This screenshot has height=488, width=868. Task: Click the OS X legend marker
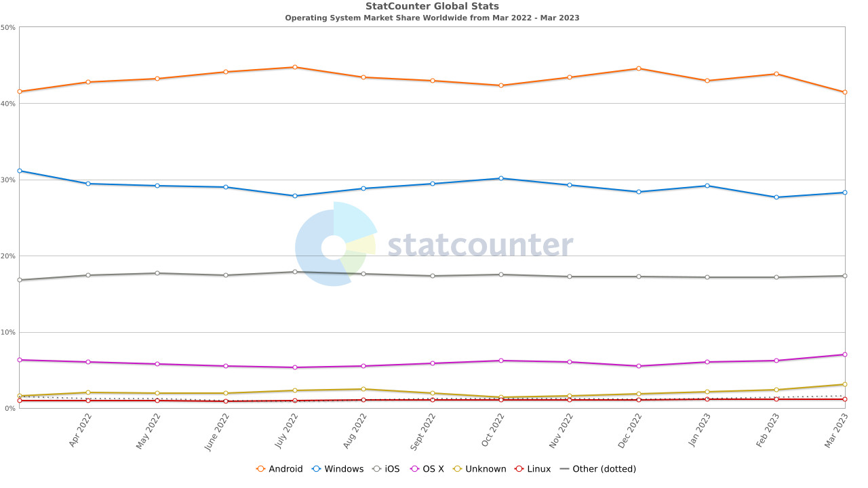415,469
